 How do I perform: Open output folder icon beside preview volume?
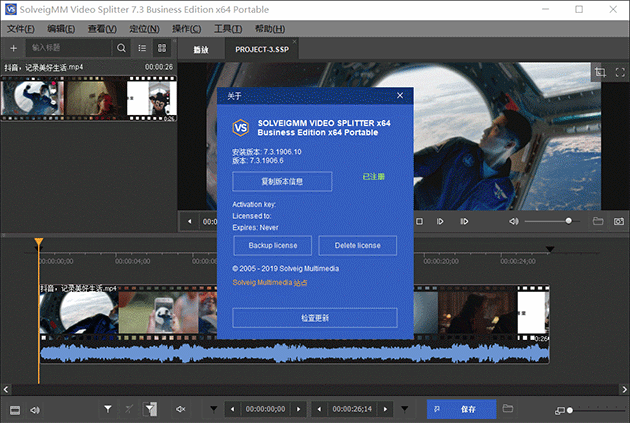click(x=598, y=221)
